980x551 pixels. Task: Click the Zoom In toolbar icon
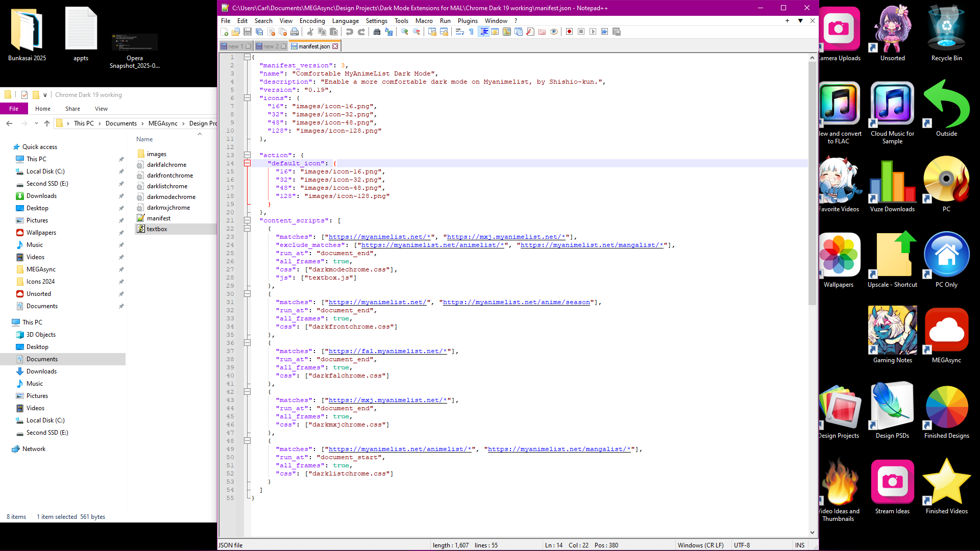tap(405, 32)
